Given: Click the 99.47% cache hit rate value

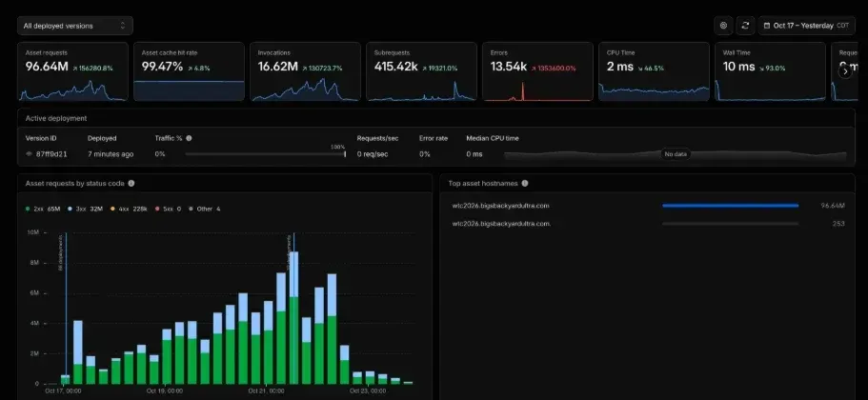Looking at the screenshot, I should tap(162, 67).
